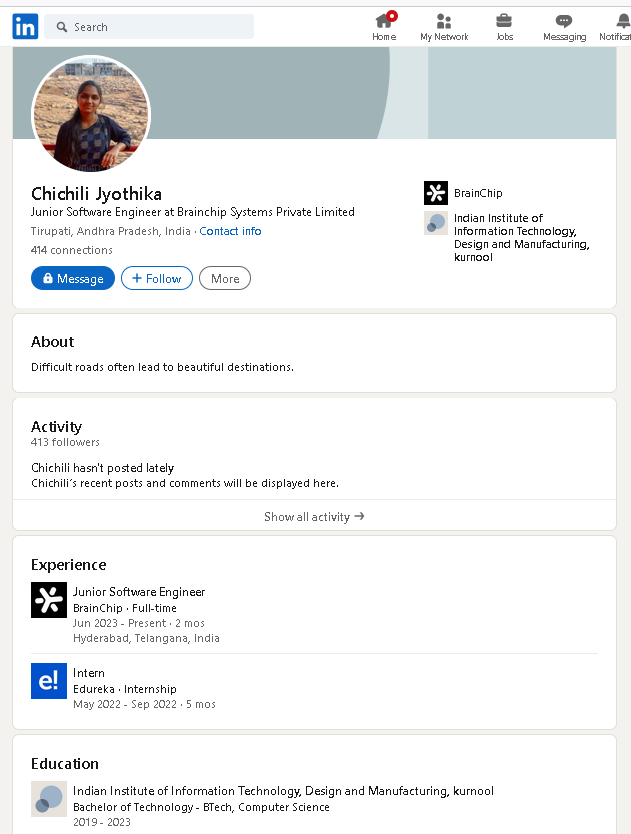
Task: Click the Message button
Action: (73, 278)
